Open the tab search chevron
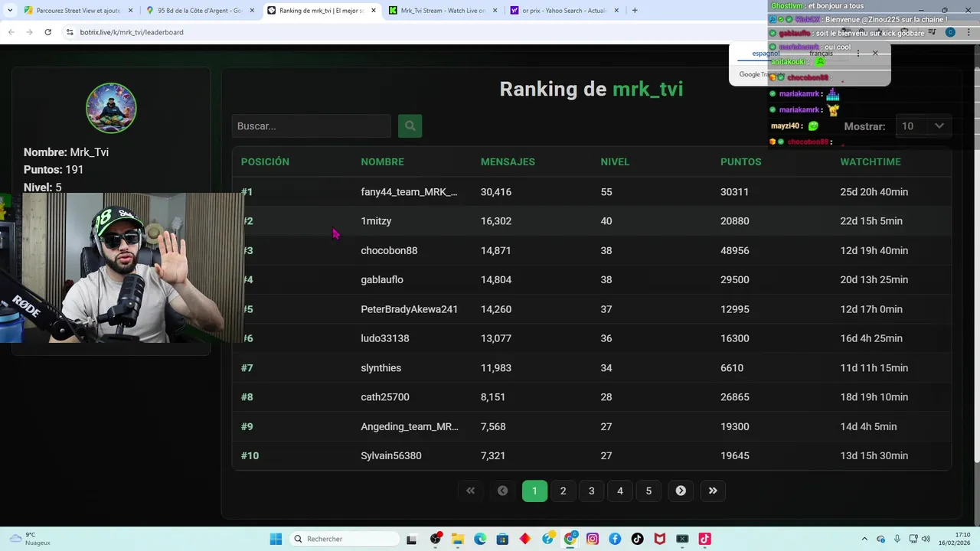The width and height of the screenshot is (980, 551). [9, 11]
